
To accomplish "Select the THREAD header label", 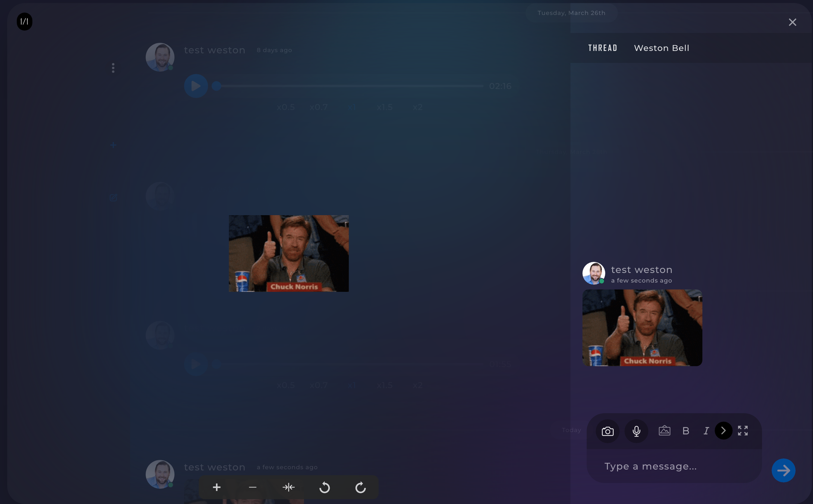I will pos(603,48).
